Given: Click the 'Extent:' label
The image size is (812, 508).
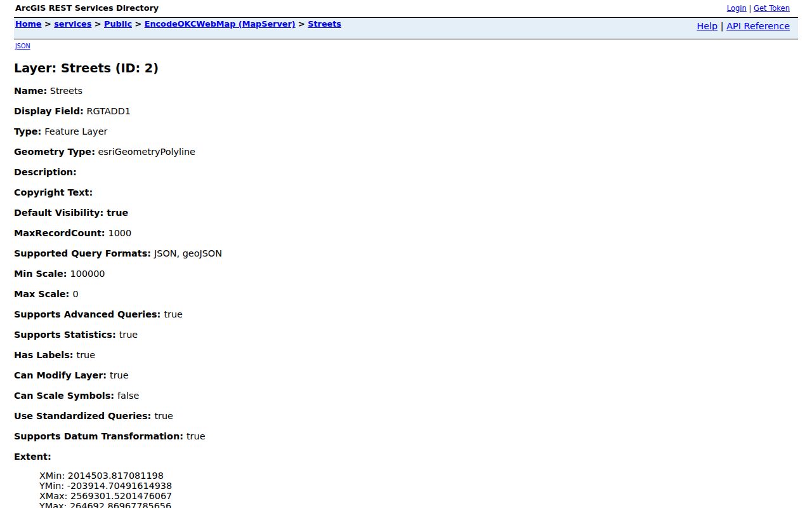Looking at the screenshot, I should point(32,457).
